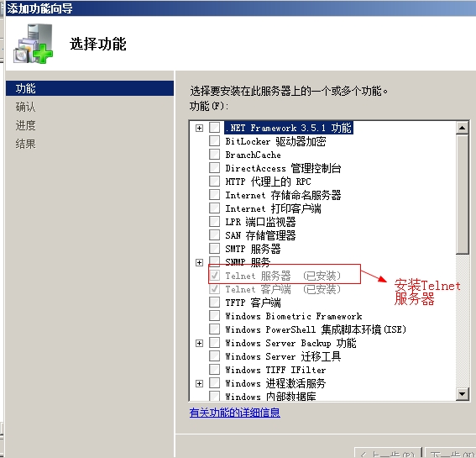
Task: Tick Windows TIFF IFilter checkbox
Action: (214, 370)
